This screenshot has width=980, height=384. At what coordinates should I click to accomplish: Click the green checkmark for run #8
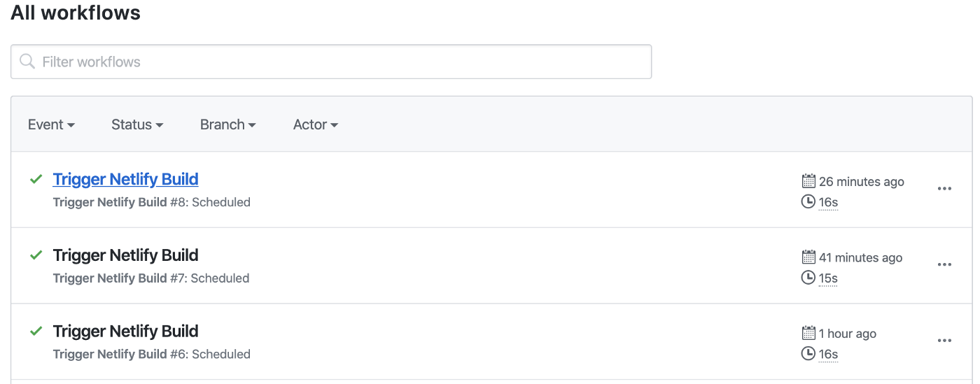pos(36,180)
